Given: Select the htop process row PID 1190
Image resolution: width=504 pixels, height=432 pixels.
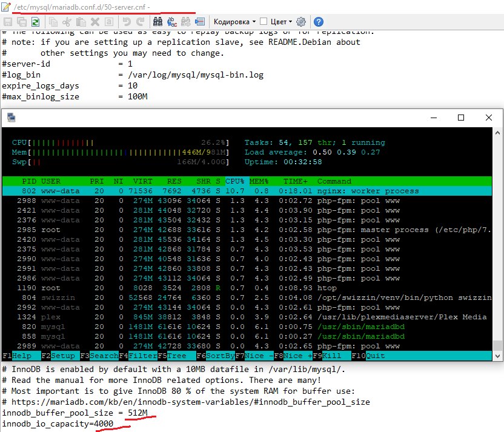Looking at the screenshot, I should pos(247,288).
